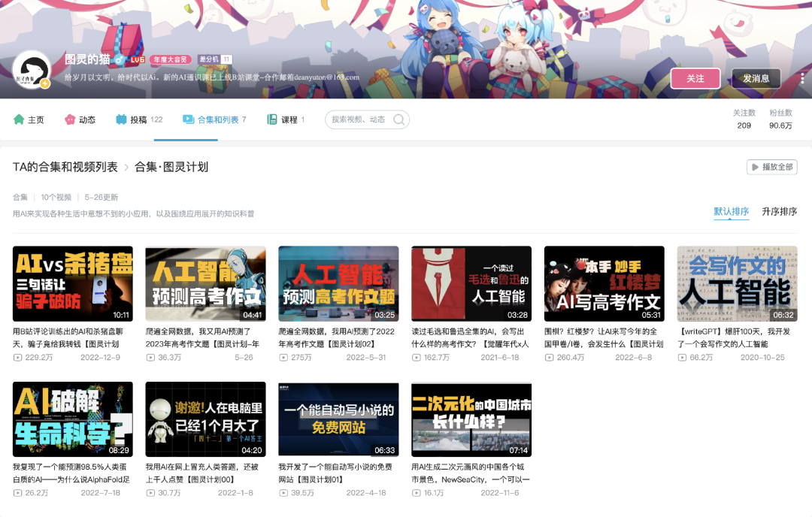Click the 关注 follow button

pos(695,78)
